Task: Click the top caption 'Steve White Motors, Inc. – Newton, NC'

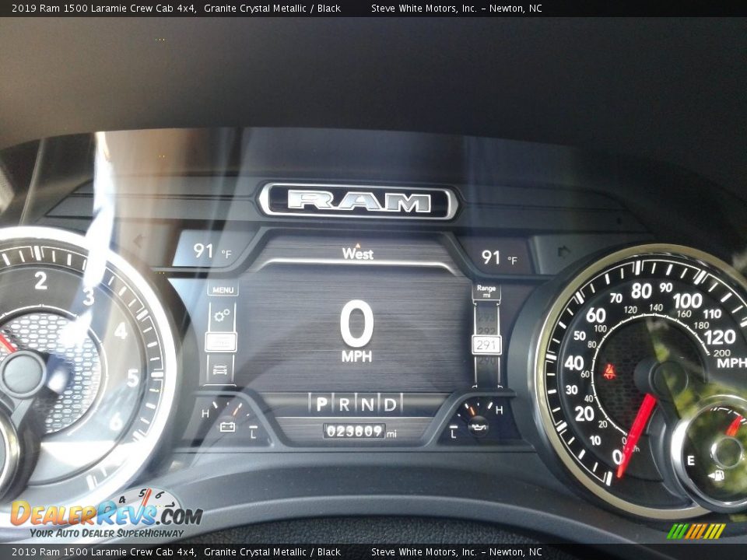Action: click(x=457, y=8)
